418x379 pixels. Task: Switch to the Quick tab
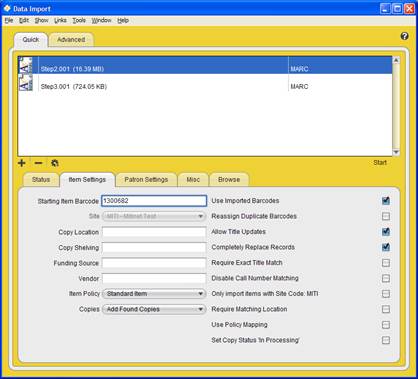coord(31,40)
